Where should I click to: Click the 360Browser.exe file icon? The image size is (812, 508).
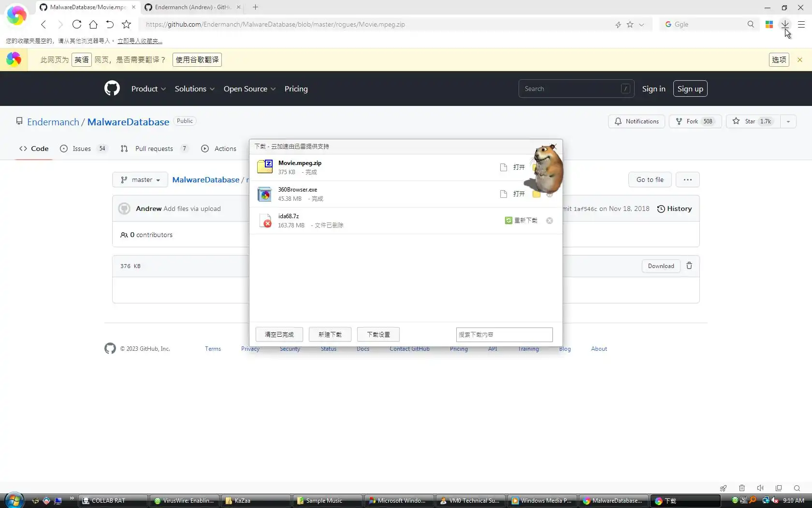point(265,194)
